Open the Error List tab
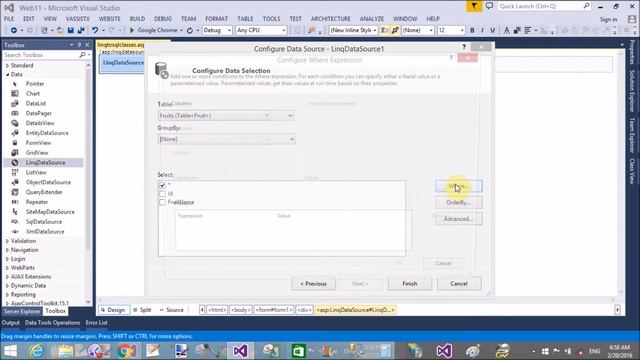Screen dimensions: 640x360 click(96, 323)
